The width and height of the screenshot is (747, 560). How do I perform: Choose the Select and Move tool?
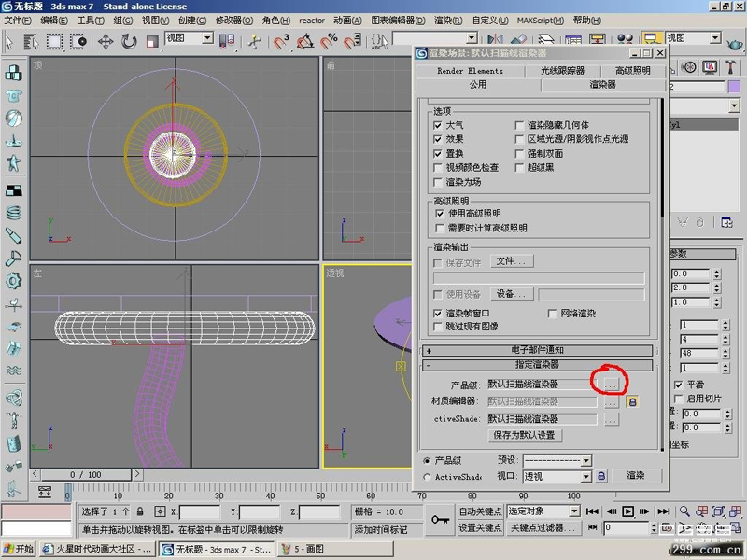[106, 41]
